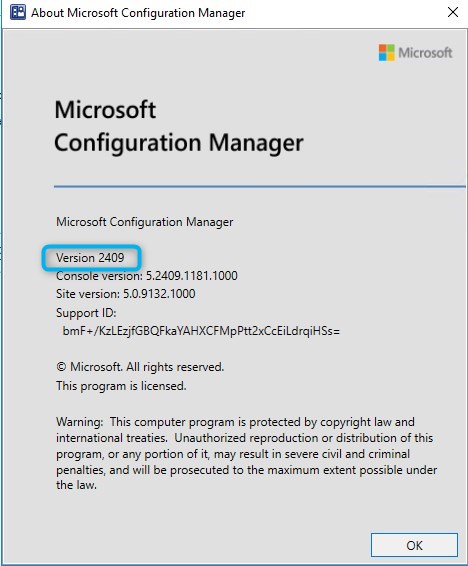Select the Support ID string value
The height and width of the screenshot is (566, 468).
tap(201, 331)
